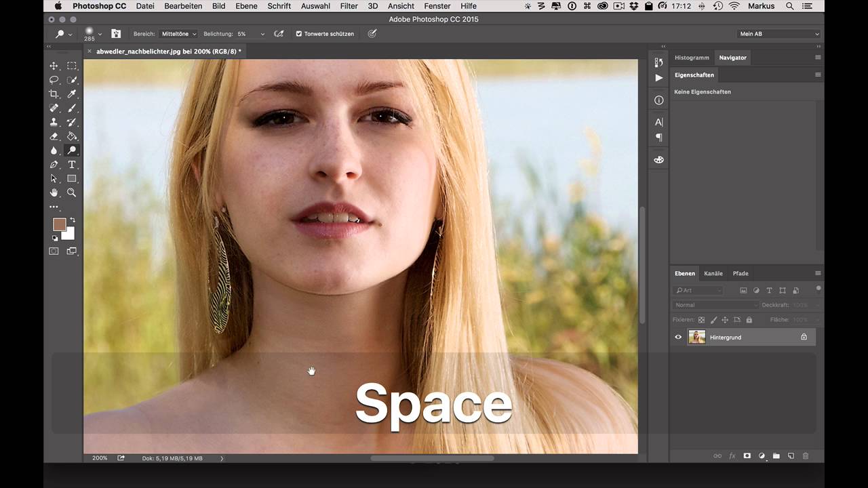Click the background color swatch
This screenshot has width=868, height=488.
pos(69,235)
